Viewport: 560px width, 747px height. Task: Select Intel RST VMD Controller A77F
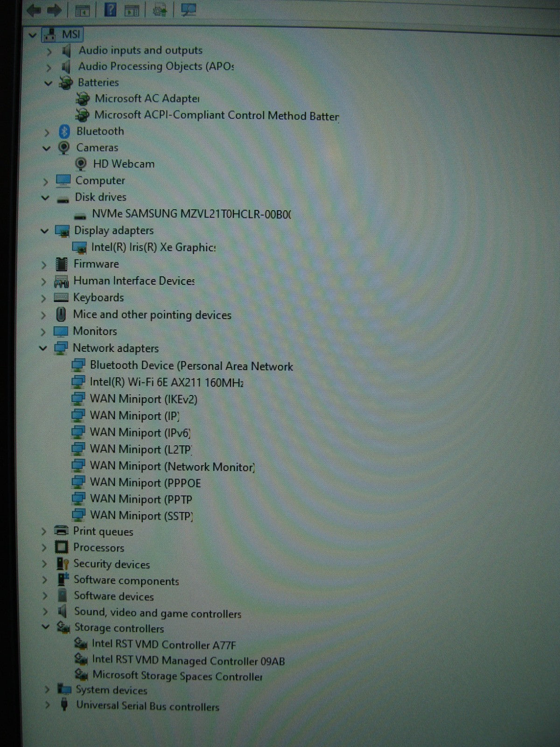click(x=163, y=645)
